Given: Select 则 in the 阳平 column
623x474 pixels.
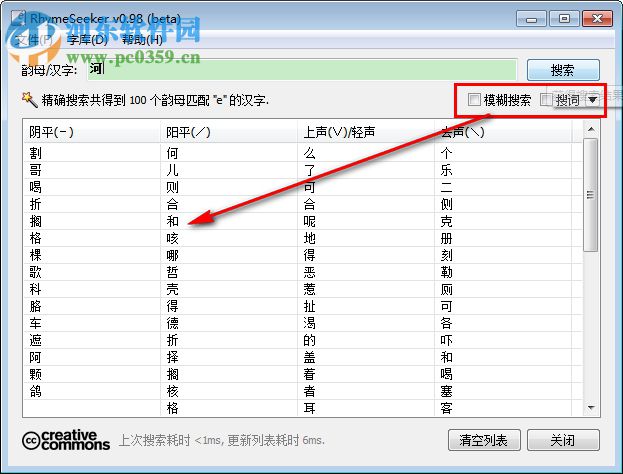Looking at the screenshot, I should click(172, 187).
